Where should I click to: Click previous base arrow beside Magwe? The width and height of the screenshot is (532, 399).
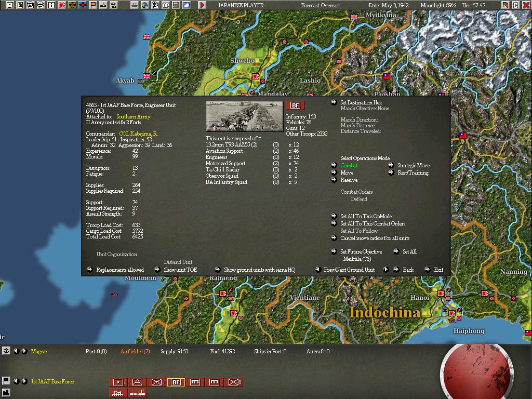(16, 351)
